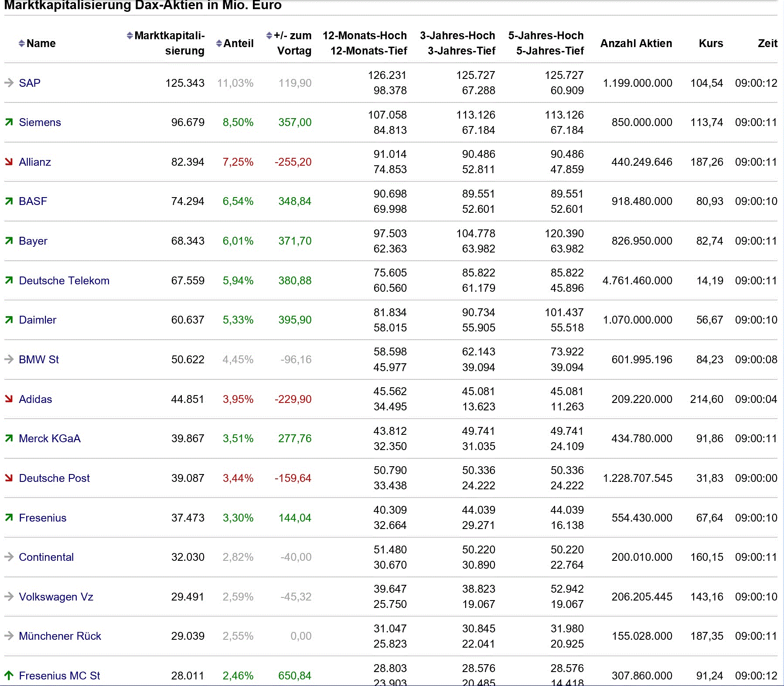This screenshot has height=686, width=784.
Task: Sort table by Name column header
Action: 41,43
